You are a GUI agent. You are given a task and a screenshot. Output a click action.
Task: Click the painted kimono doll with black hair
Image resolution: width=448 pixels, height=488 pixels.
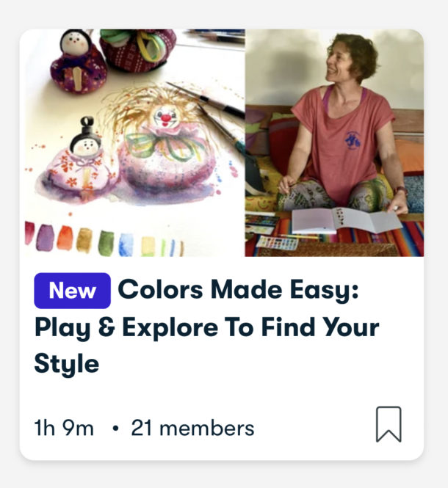(80, 164)
